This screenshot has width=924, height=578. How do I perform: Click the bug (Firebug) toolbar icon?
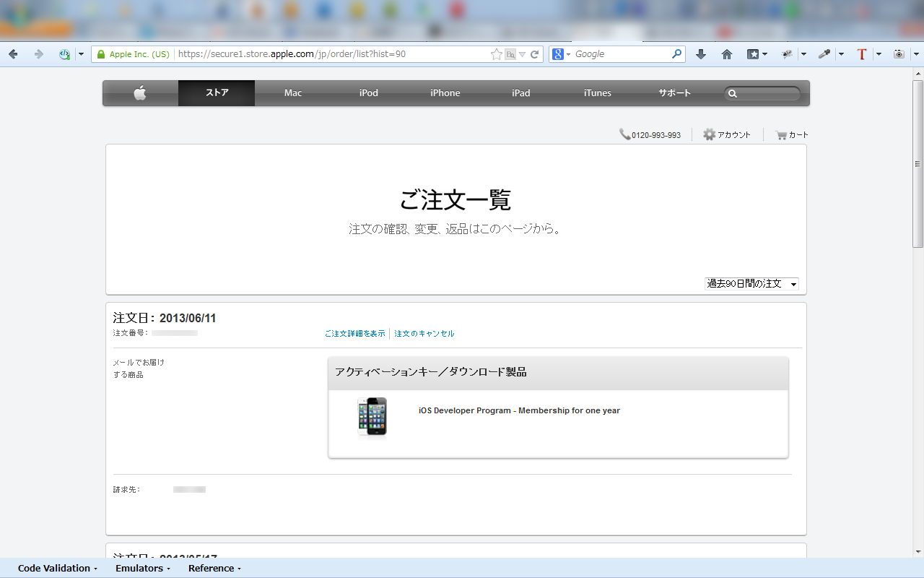point(788,54)
